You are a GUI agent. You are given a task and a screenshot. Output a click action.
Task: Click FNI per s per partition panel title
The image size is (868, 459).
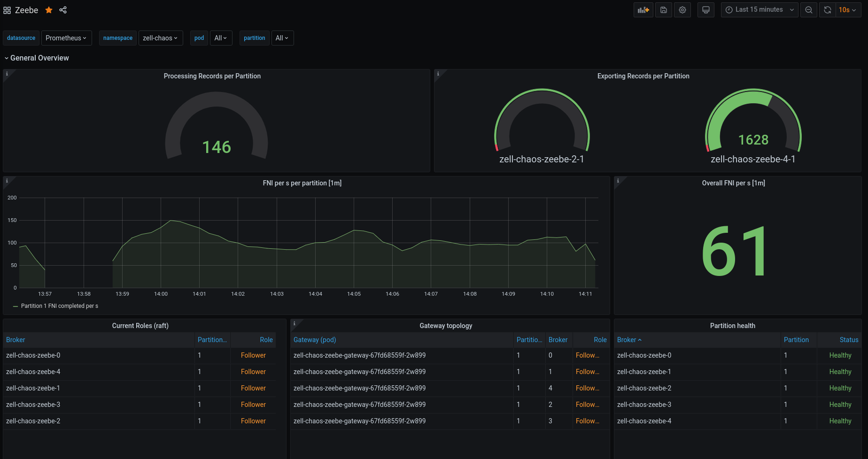coord(302,183)
